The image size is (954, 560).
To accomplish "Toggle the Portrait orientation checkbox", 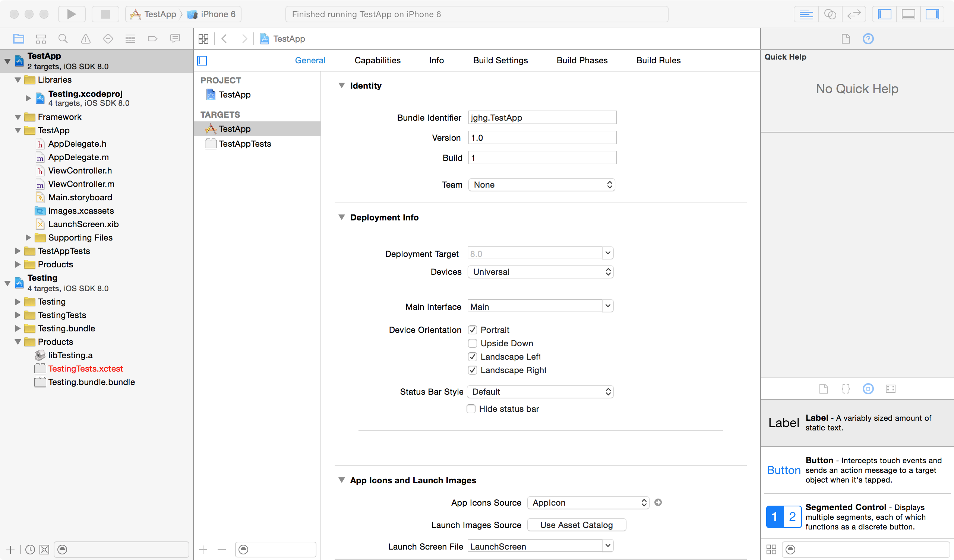I will click(x=472, y=330).
